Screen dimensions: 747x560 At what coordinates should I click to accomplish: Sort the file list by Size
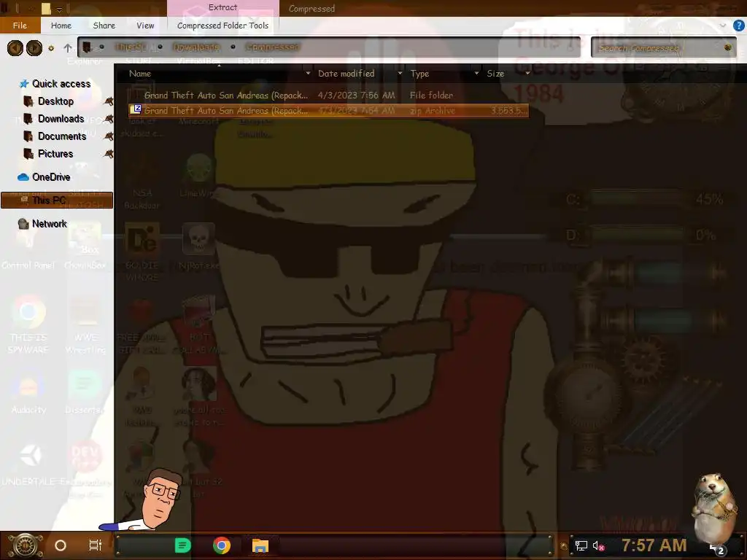(495, 74)
